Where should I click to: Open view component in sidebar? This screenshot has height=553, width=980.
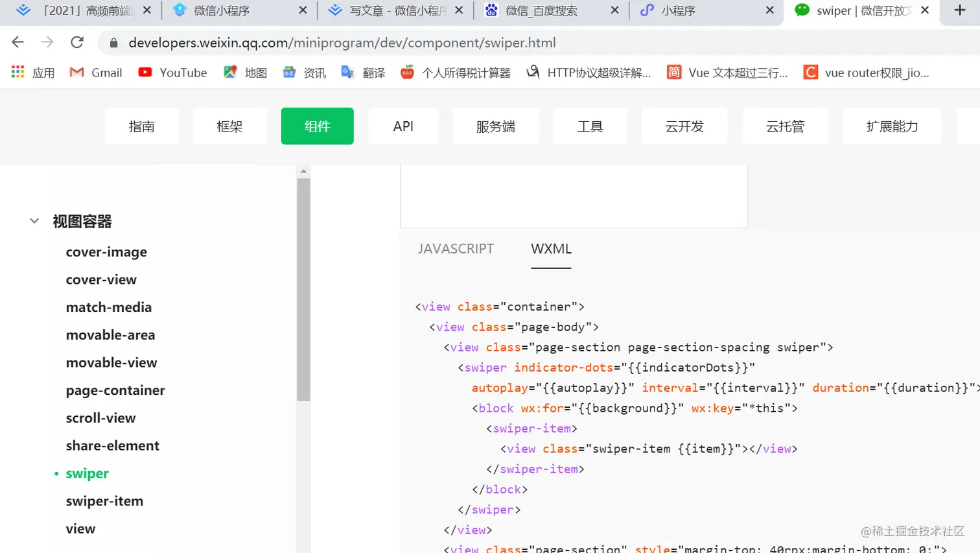click(x=80, y=529)
